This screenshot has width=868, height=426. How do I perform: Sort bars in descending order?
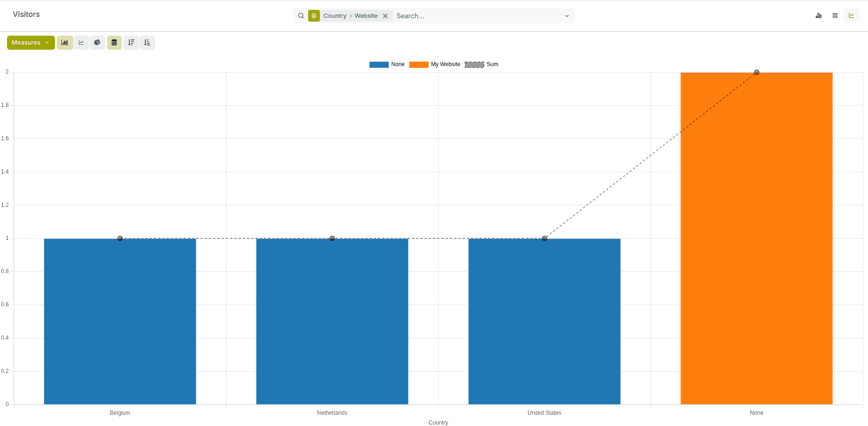pos(131,42)
